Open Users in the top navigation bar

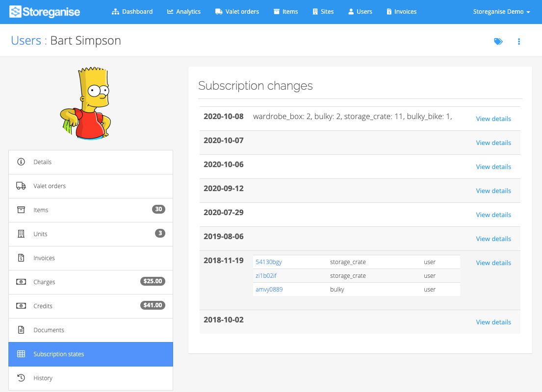click(360, 12)
